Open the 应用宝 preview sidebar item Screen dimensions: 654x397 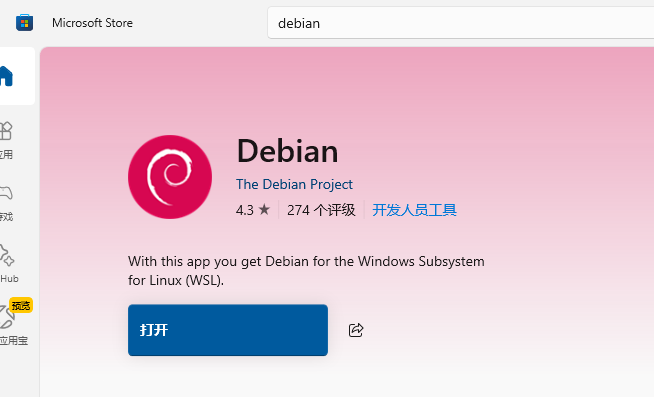pos(15,322)
